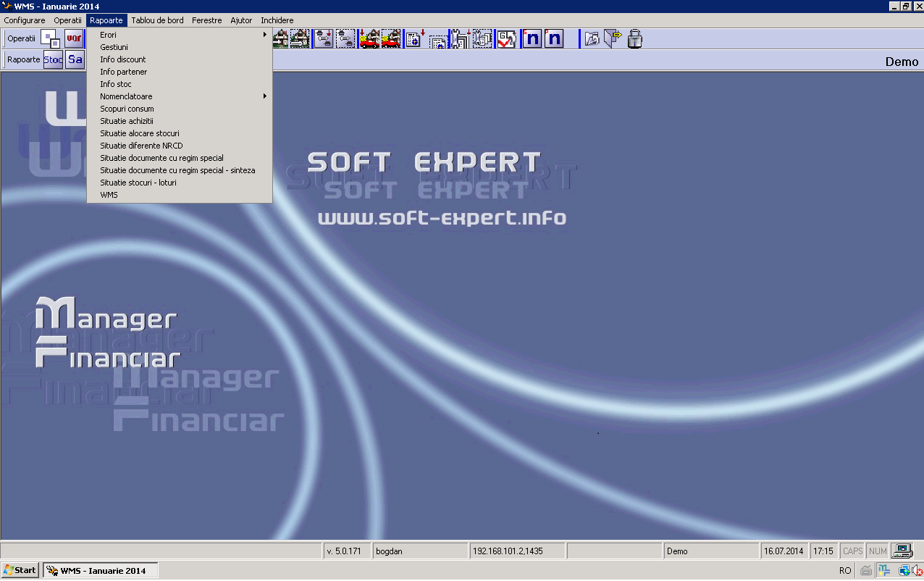Click the muted volume tray icon
Image resolution: width=924 pixels, height=581 pixels.
click(917, 571)
